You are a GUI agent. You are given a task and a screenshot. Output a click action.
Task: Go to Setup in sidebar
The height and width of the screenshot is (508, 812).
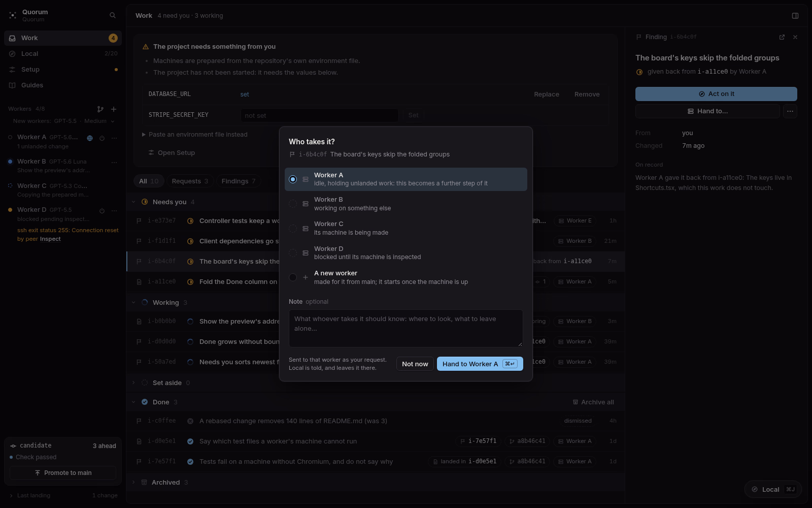(63, 70)
